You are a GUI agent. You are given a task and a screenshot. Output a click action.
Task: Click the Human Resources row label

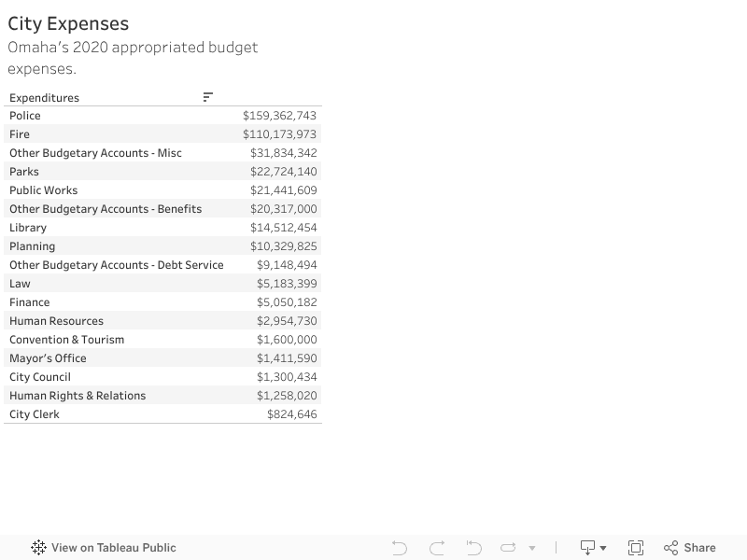56,321
